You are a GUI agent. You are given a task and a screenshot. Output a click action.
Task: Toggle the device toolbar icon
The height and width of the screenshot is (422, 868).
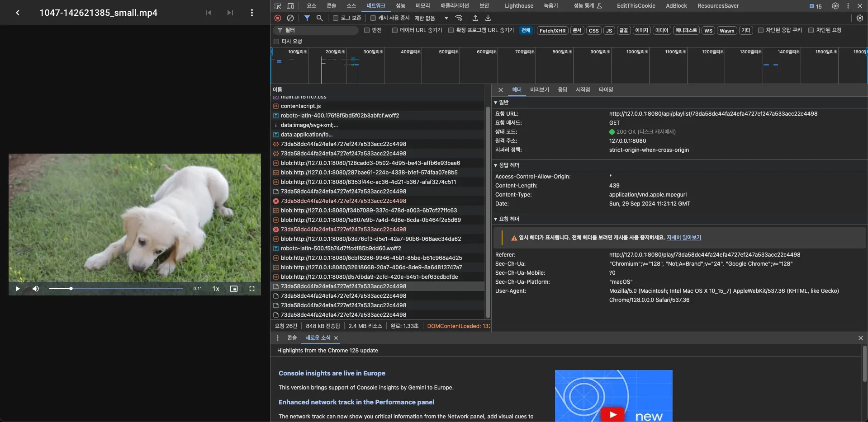pos(290,6)
